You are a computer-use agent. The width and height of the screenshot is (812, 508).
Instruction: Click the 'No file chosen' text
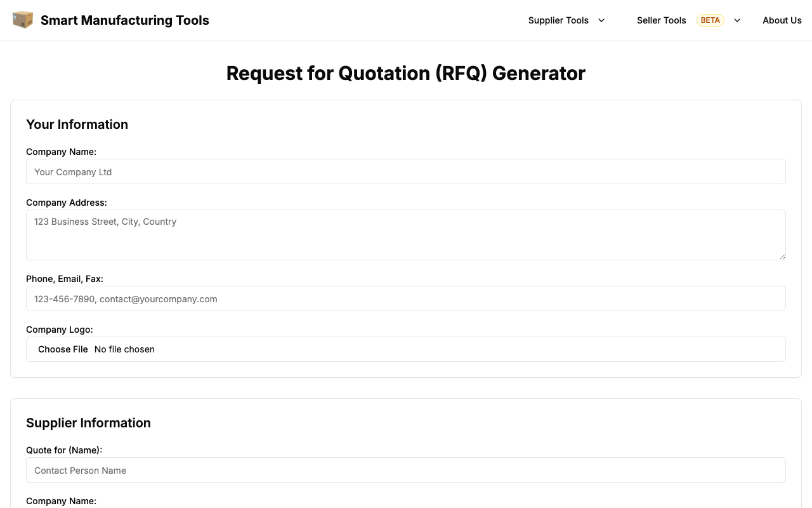point(124,349)
